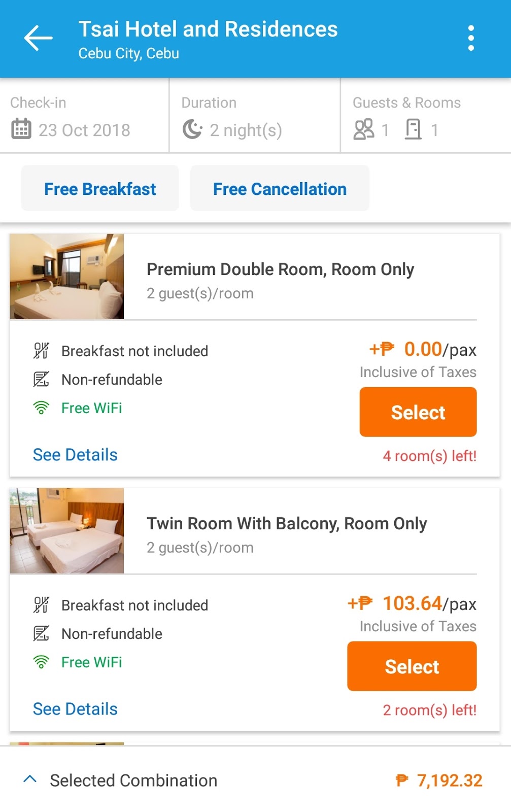Click the guests people icon
The width and height of the screenshot is (511, 812).
tap(364, 129)
